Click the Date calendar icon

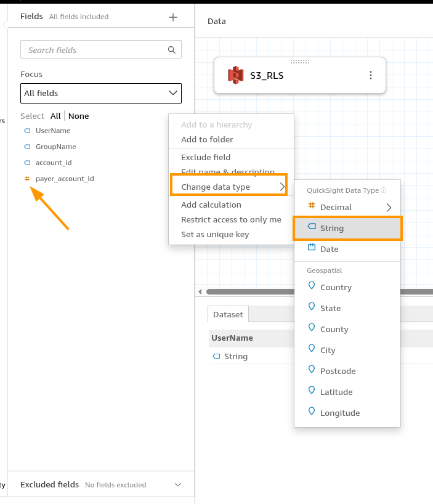point(312,247)
